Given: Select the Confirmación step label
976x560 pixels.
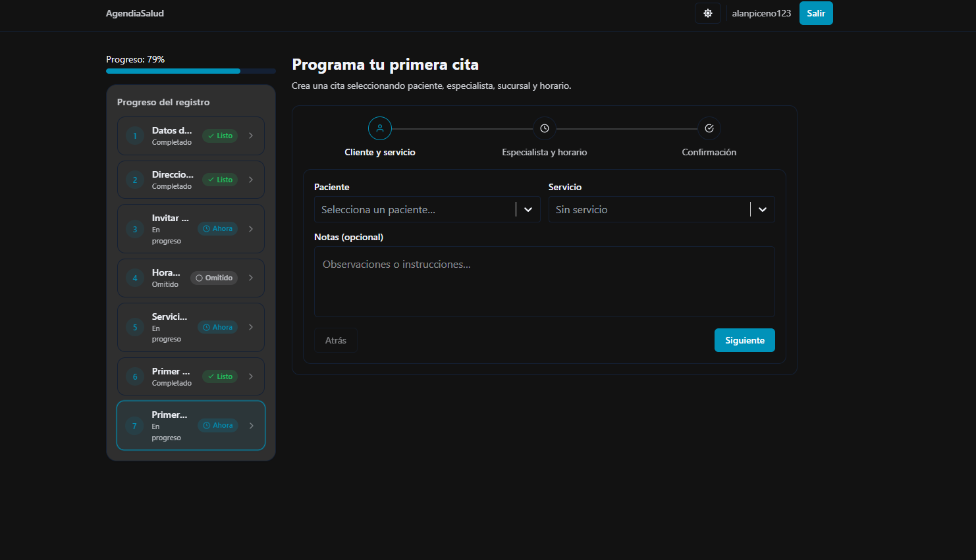Looking at the screenshot, I should (709, 153).
